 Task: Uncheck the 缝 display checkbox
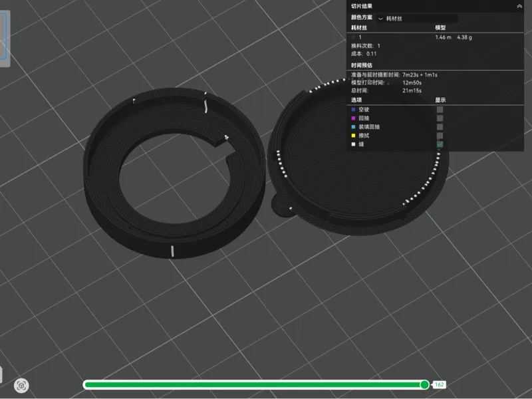tap(440, 144)
